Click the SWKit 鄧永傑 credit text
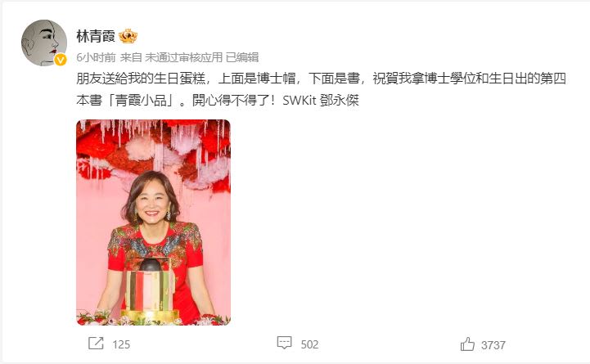The height and width of the screenshot is (364, 590). tap(321, 101)
